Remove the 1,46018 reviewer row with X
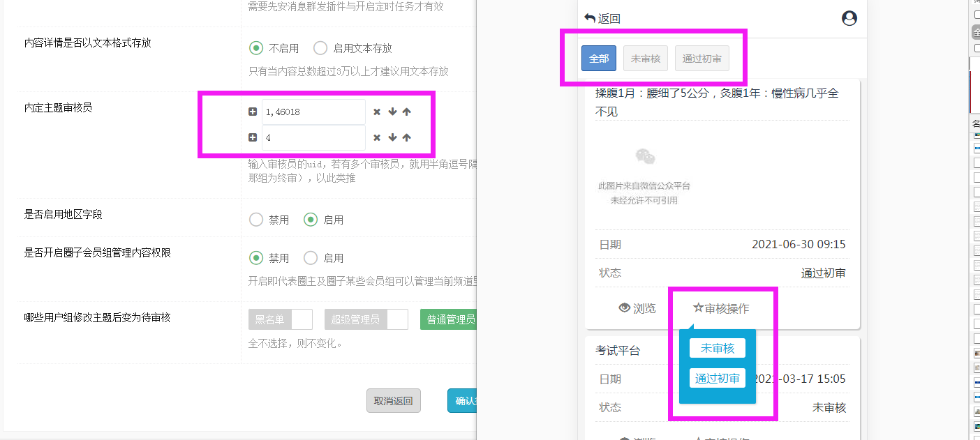The width and height of the screenshot is (980, 440). (377, 112)
